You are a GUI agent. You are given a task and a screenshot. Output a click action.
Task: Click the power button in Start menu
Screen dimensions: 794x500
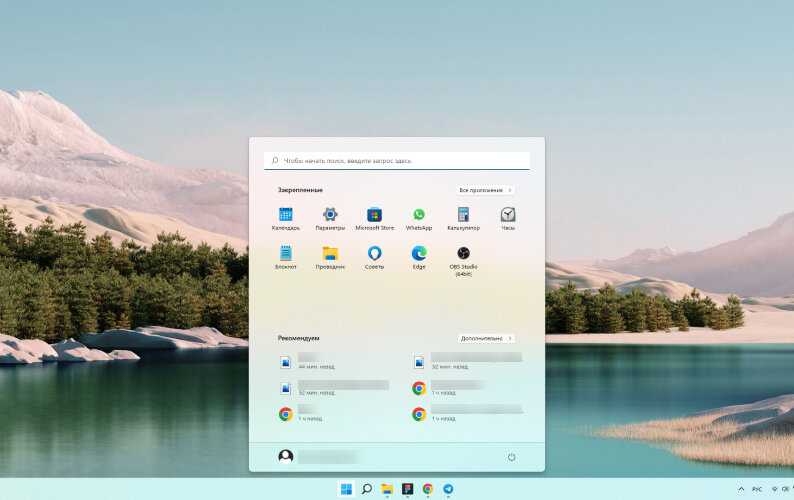click(511, 457)
